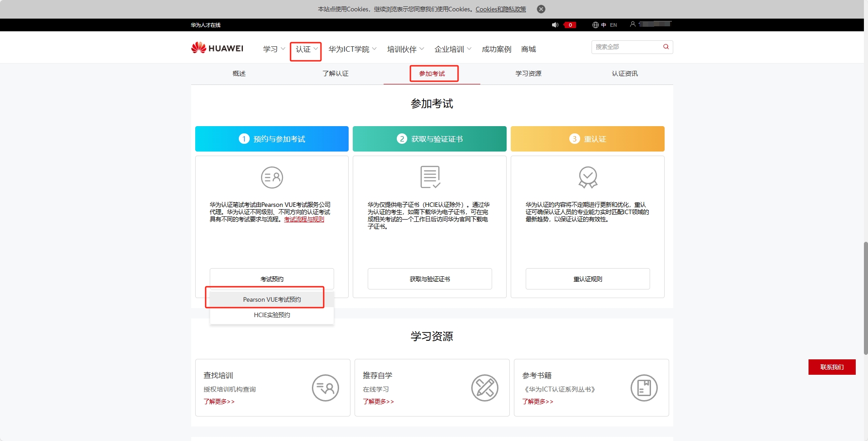
Task: Select step 1 预约与参加考试 banner
Action: (x=272, y=139)
